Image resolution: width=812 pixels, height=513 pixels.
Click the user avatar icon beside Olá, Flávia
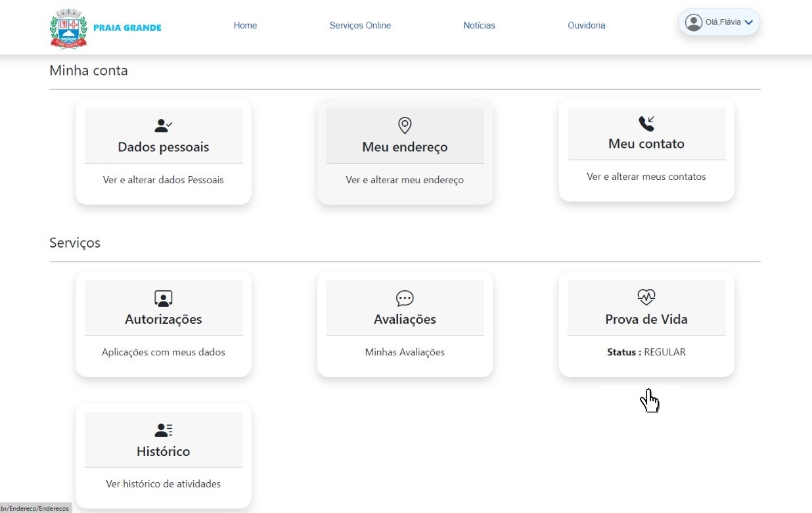(693, 22)
